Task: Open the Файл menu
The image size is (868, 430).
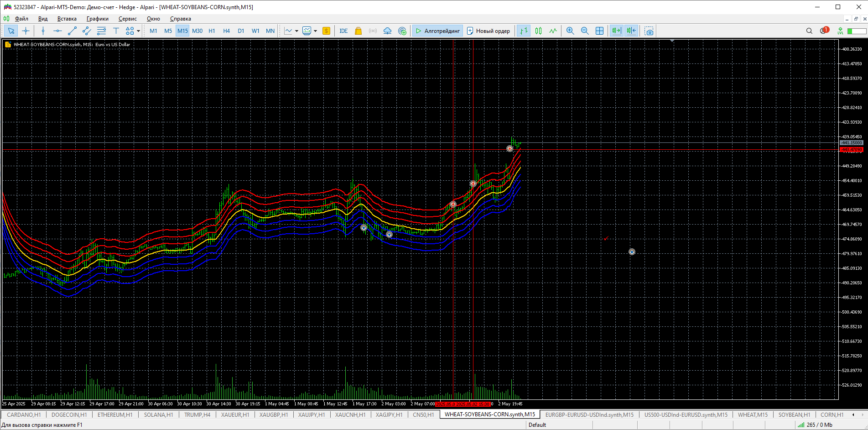Action: coord(21,19)
